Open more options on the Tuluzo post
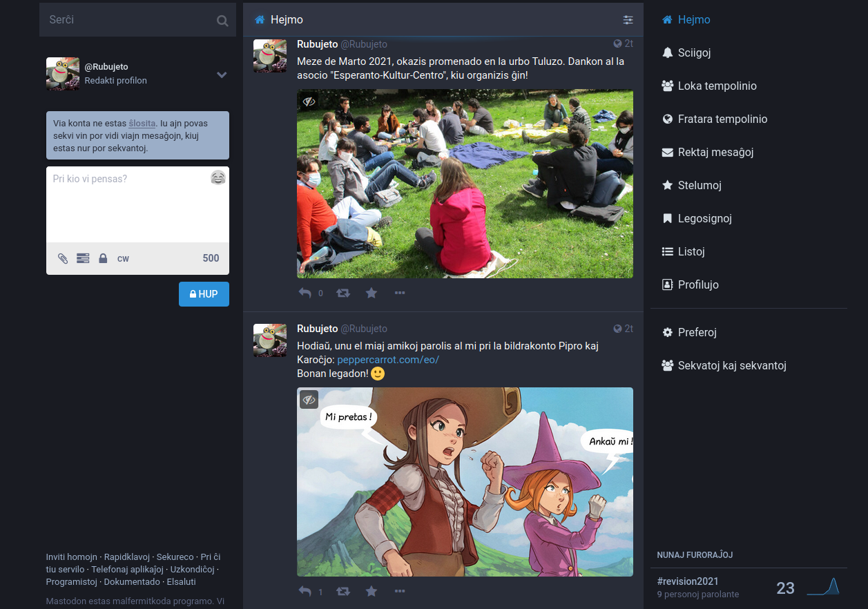Screen dimensions: 868x609 400,293
